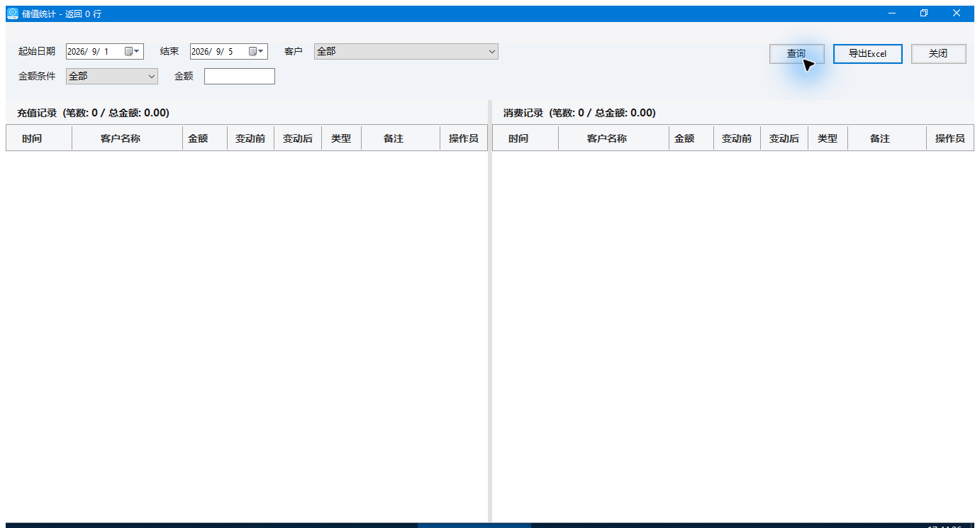Click 操作员 header in consumption table

tap(950, 138)
